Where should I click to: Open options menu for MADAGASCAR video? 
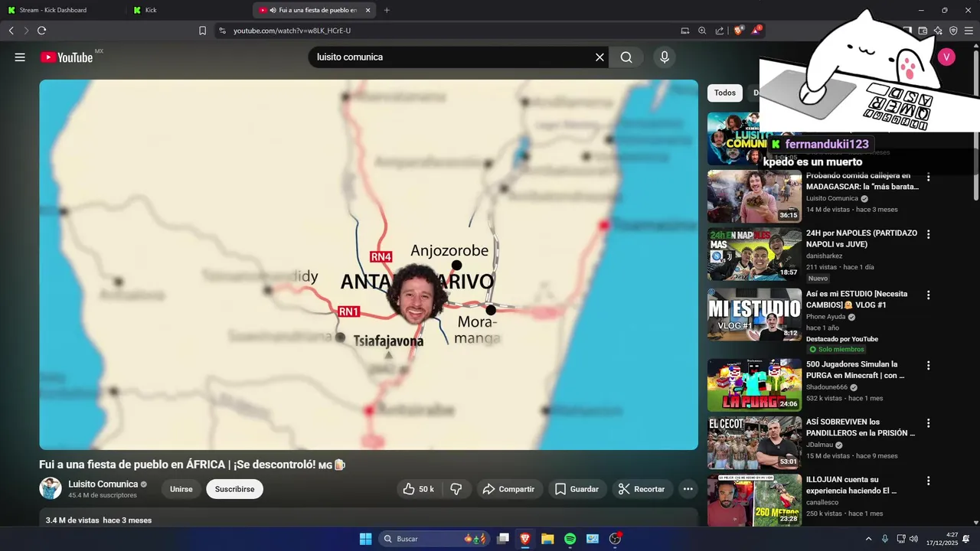pos(929,177)
